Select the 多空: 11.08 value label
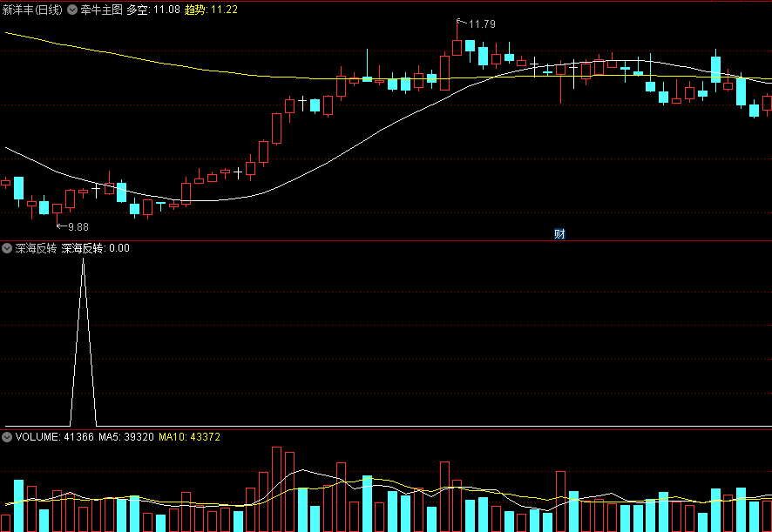 pyautogui.click(x=153, y=10)
